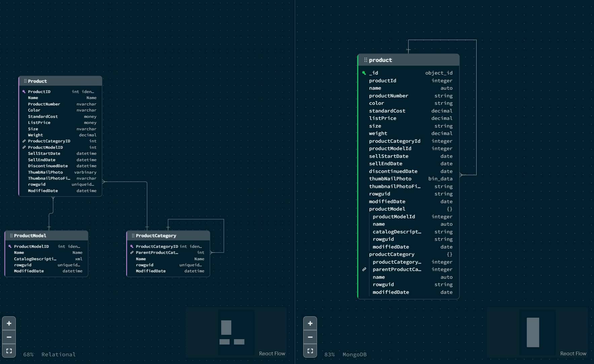This screenshot has width=594, height=364.
Task: Select the ProductCategory table header
Action: click(156, 235)
